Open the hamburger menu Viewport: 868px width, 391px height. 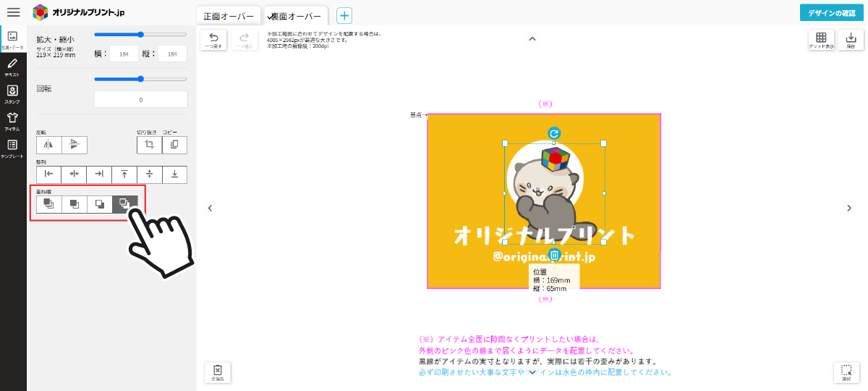[x=13, y=12]
